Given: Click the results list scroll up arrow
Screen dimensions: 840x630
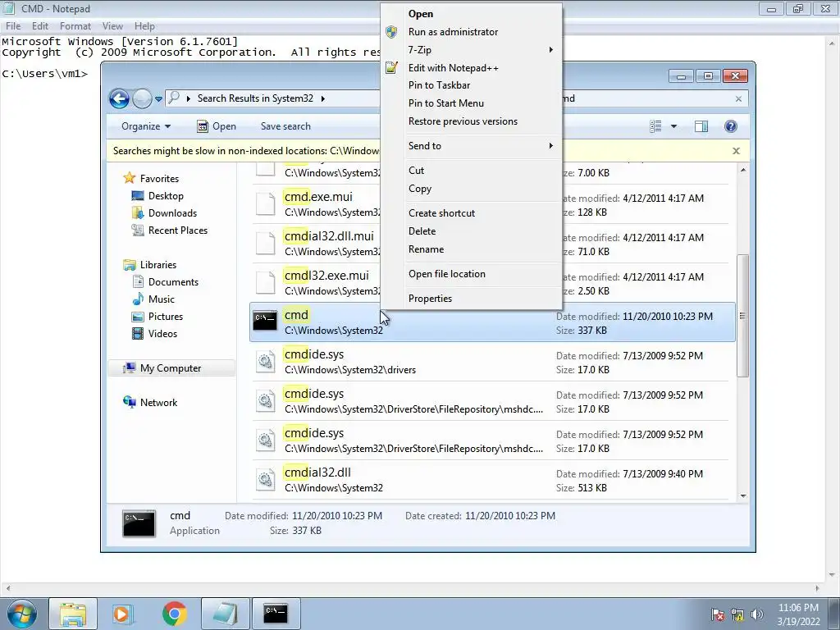Looking at the screenshot, I should tap(743, 170).
